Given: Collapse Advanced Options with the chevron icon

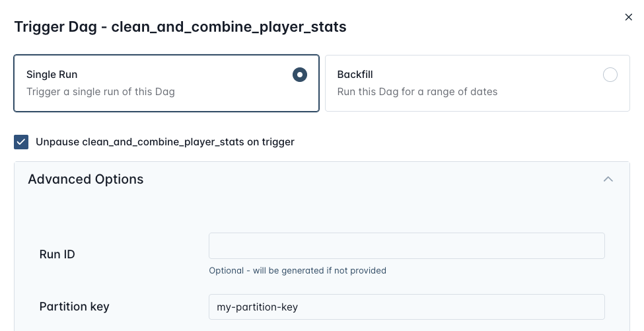Looking at the screenshot, I should tap(608, 179).
